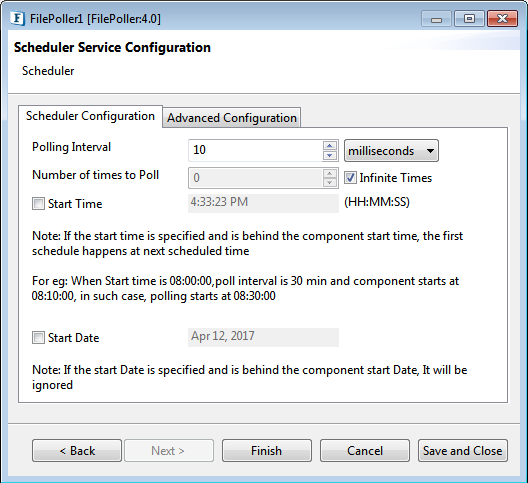Image resolution: width=528 pixels, height=483 pixels.
Task: Increase Polling Interval with up arrow
Action: point(330,146)
